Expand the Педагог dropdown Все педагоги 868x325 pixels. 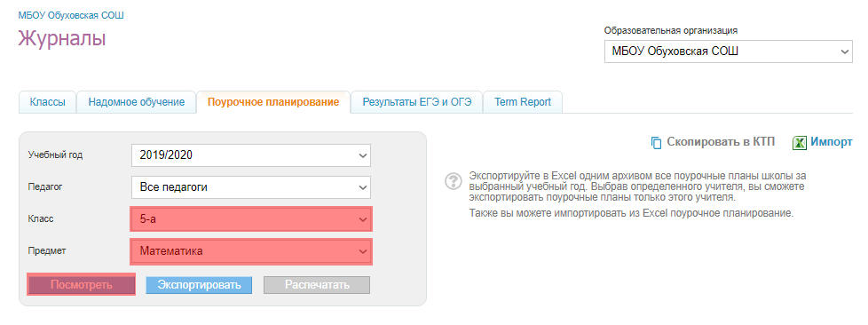click(x=251, y=187)
